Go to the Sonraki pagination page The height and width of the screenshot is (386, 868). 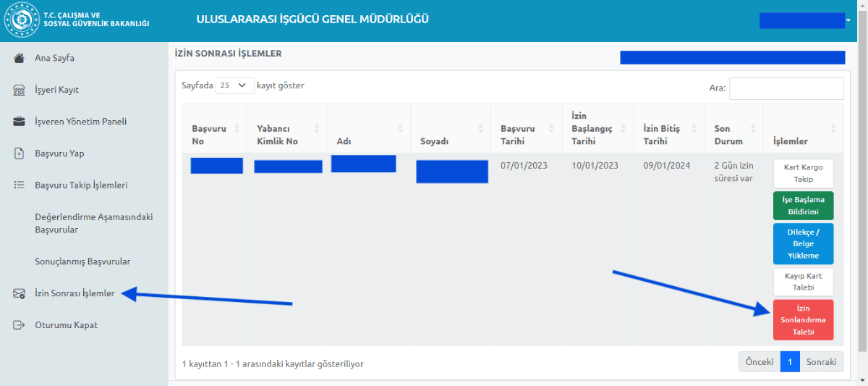821,362
